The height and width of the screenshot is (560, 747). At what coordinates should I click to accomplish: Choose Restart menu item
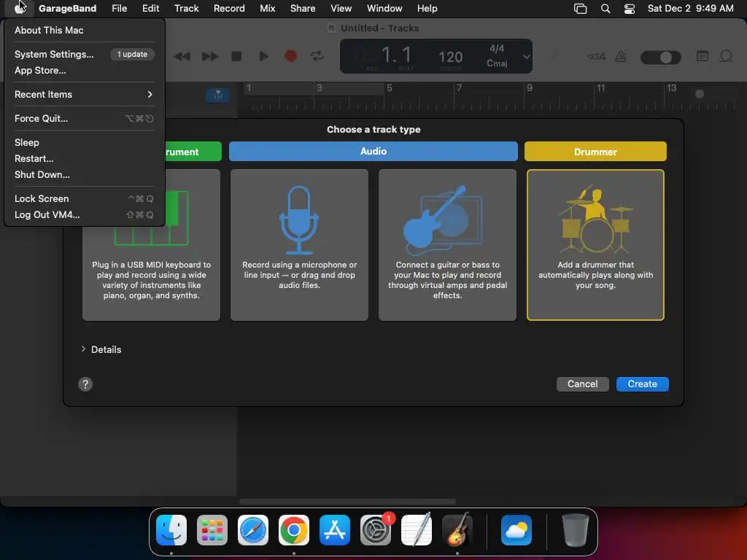[x=85, y=158]
